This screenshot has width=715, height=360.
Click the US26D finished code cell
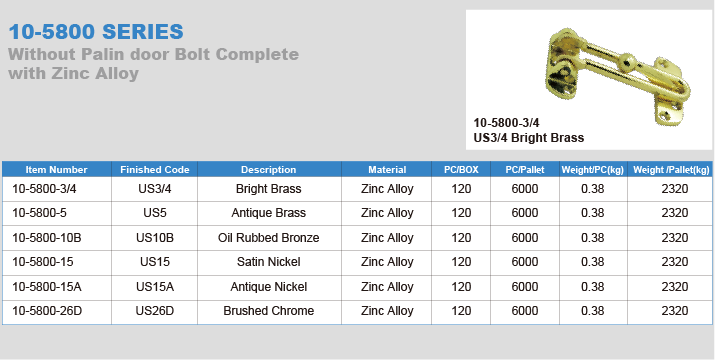[155, 311]
